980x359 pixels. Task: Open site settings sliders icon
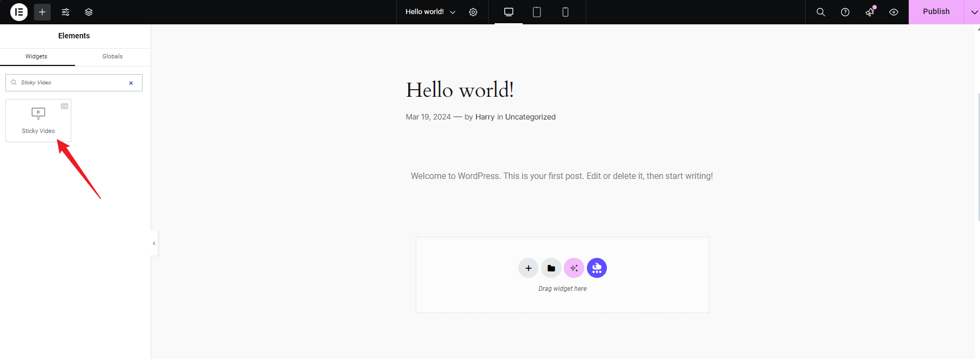(65, 12)
